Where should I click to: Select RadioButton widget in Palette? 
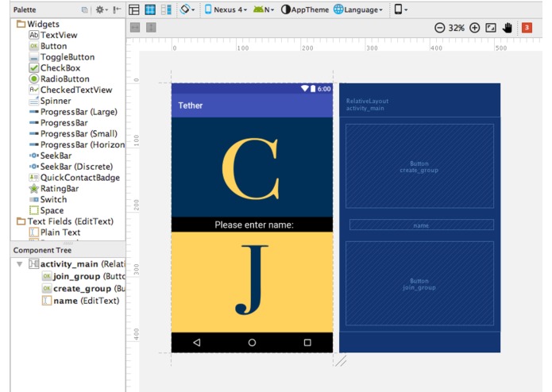(59, 79)
